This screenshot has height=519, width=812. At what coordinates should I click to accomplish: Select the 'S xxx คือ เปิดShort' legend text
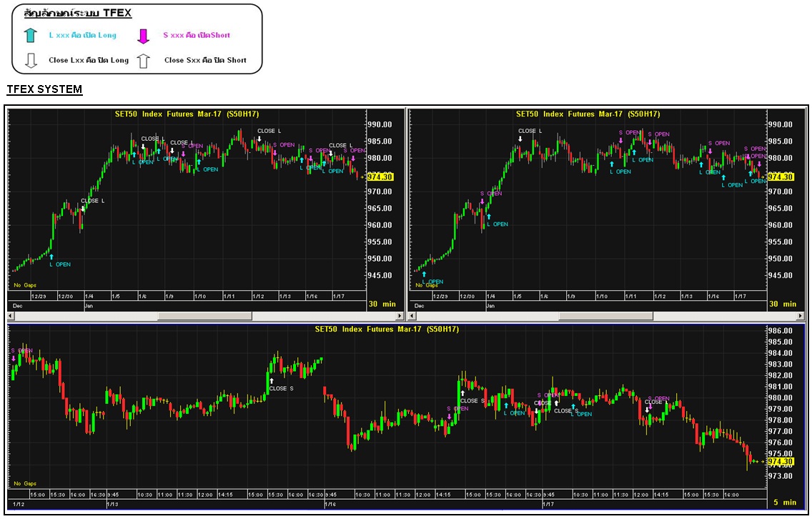197,35
